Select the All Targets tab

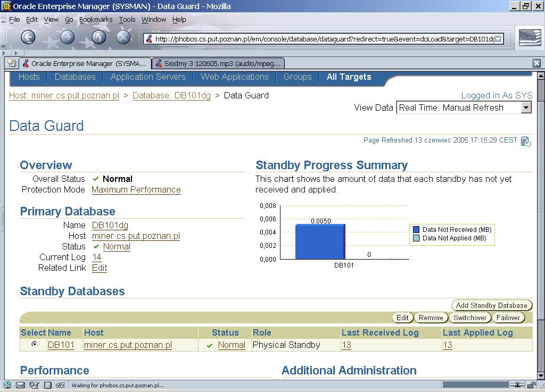[x=349, y=77]
